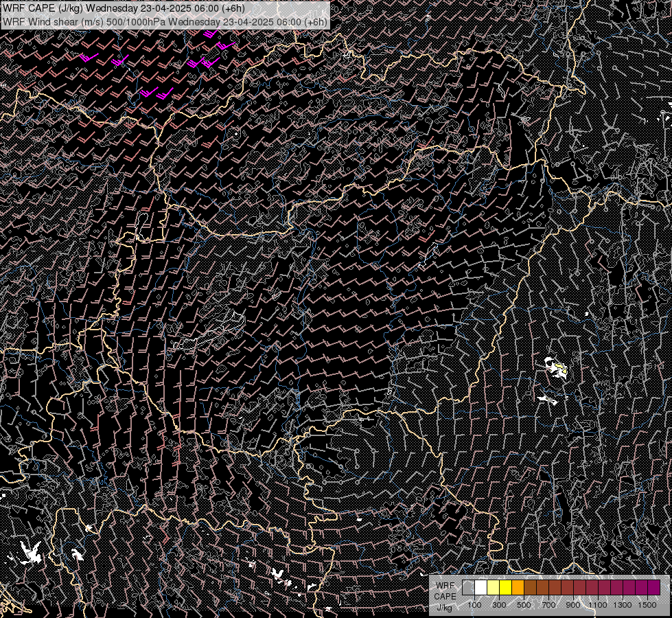Click the legend value 700
This screenshot has width=672, height=618.
click(x=548, y=605)
